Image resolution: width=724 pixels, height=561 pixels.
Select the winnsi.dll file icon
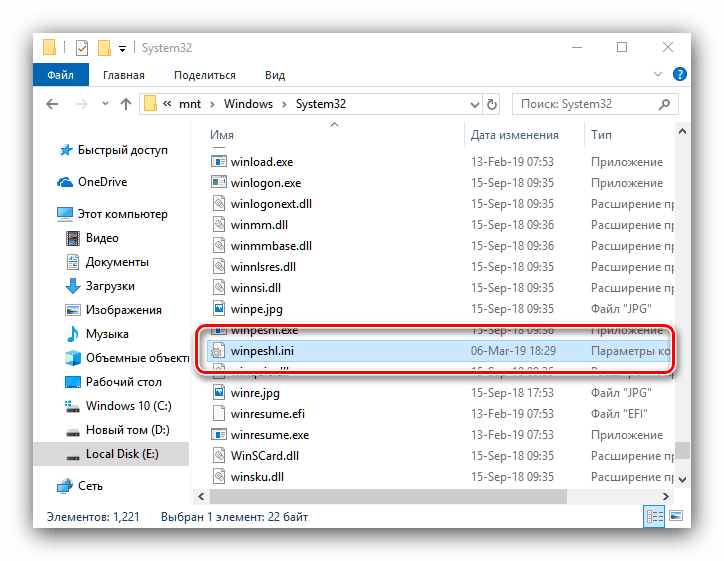point(219,288)
